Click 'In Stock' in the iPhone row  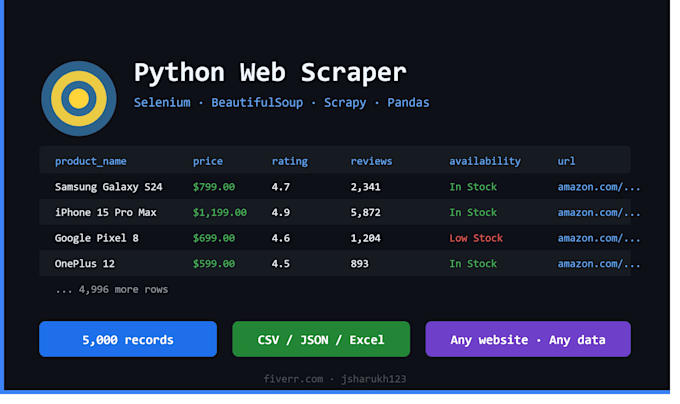point(473,212)
